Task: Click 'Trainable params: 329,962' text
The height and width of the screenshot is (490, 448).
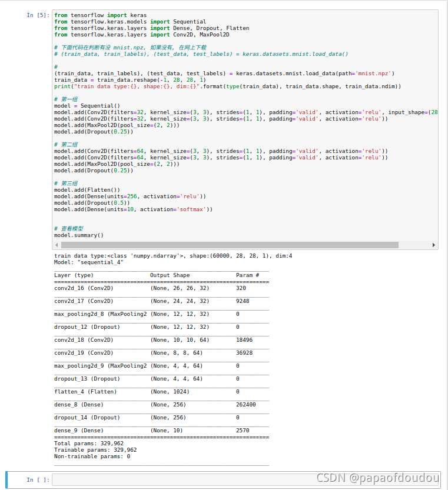Action: (95, 450)
